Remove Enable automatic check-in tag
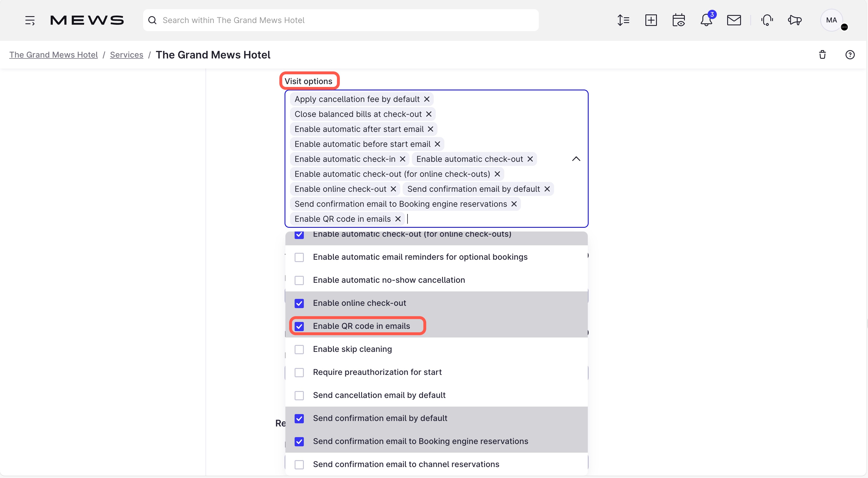 [x=402, y=159]
